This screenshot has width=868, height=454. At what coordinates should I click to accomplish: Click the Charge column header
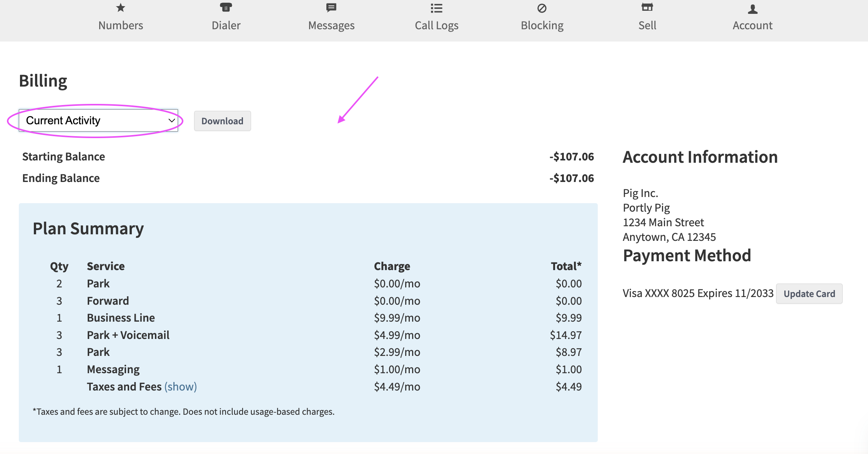coord(392,266)
